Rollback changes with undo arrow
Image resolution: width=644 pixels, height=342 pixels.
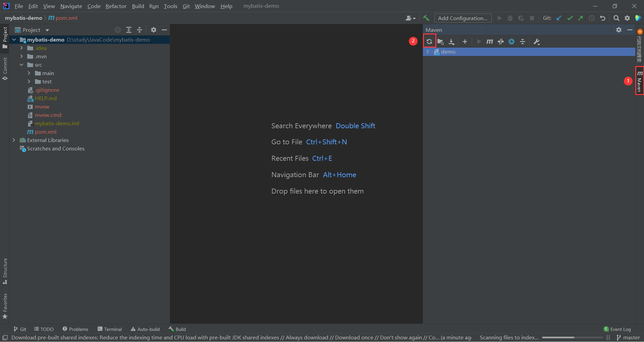point(603,18)
